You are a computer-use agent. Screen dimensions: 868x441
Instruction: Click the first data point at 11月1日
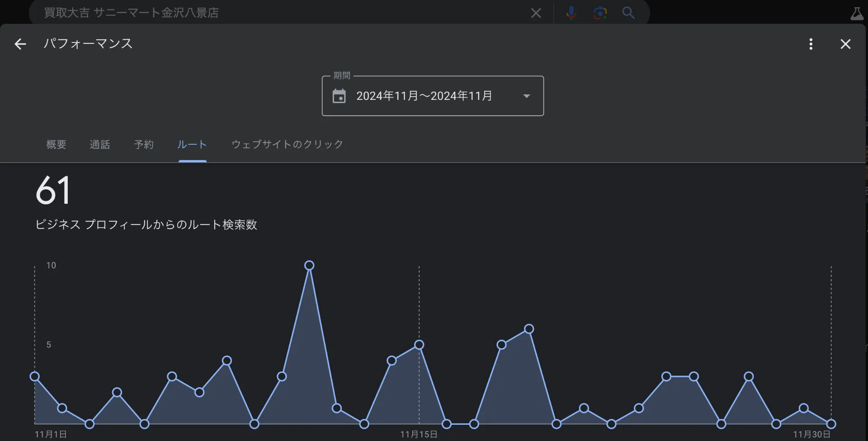click(35, 376)
